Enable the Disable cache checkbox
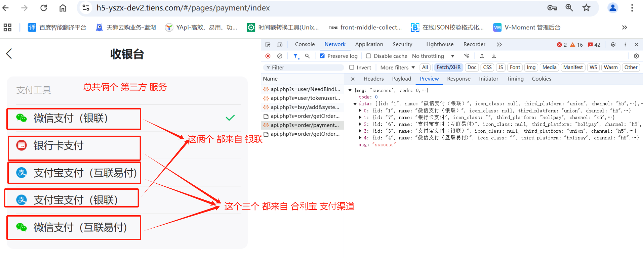This screenshot has height=277, width=644. [368, 56]
